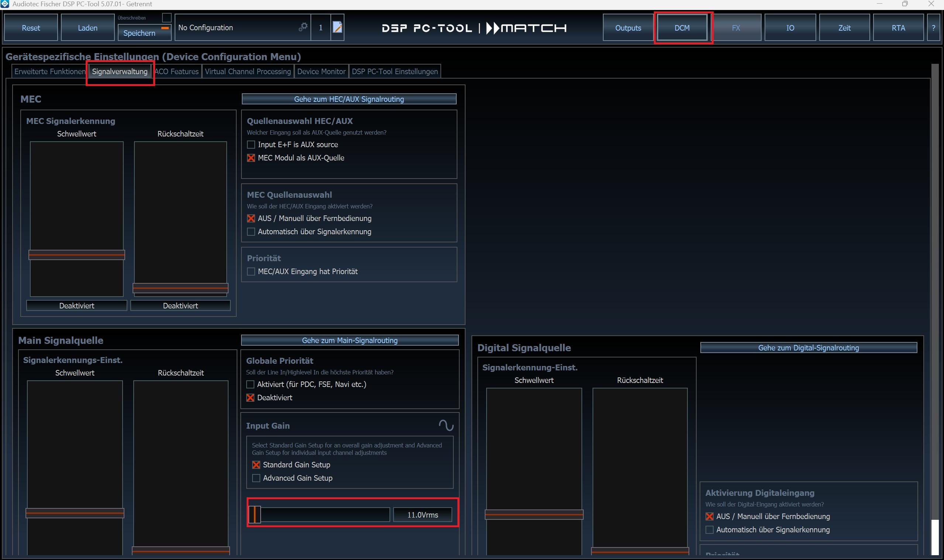Click Digital Signalquelle Schwellwert slider handle
Viewport: 944px width, 560px height.
(534, 514)
